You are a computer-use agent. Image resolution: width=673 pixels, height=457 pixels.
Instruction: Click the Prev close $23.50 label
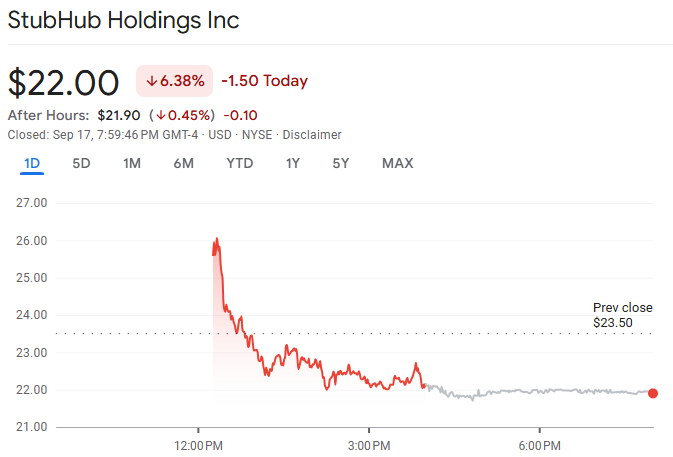(x=622, y=315)
